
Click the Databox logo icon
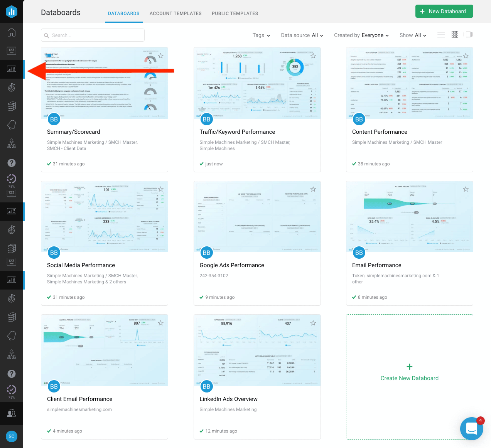pos(12,12)
